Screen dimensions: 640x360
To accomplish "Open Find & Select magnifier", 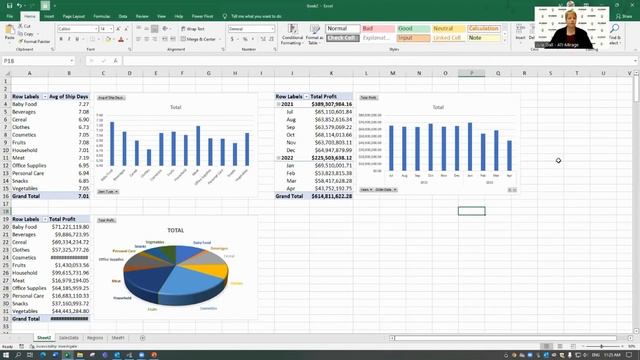I will coord(614,34).
